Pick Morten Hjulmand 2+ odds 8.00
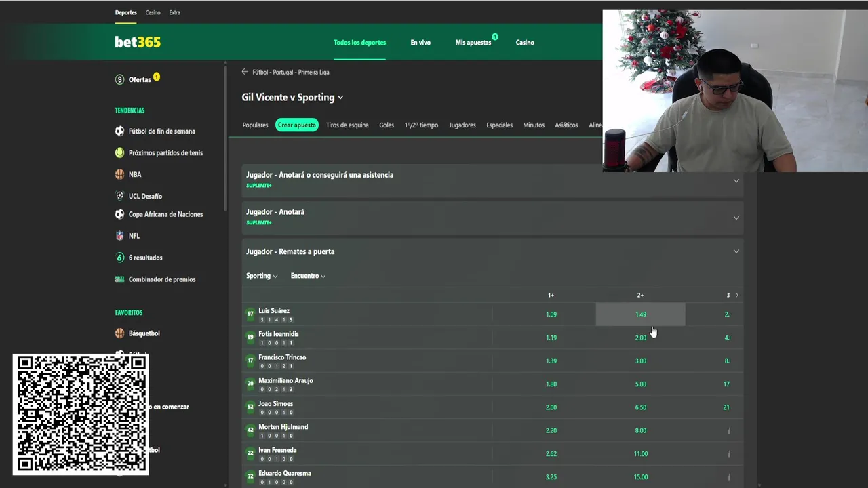The height and width of the screenshot is (488, 868). 641,430
